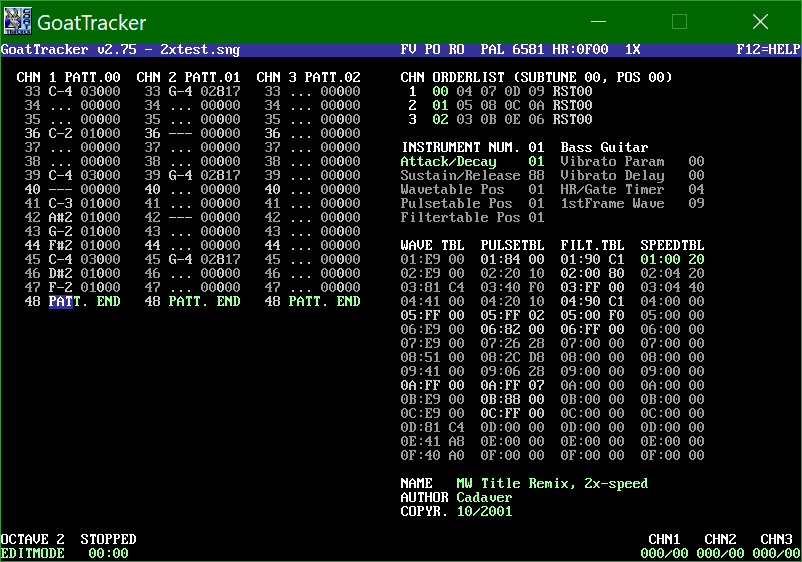Click the WAVE TBL header
Viewport: 802px width, 562px height.
(x=432, y=243)
